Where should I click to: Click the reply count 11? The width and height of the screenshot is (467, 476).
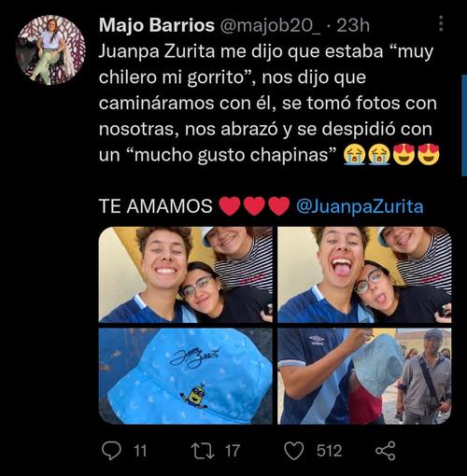click(140, 451)
